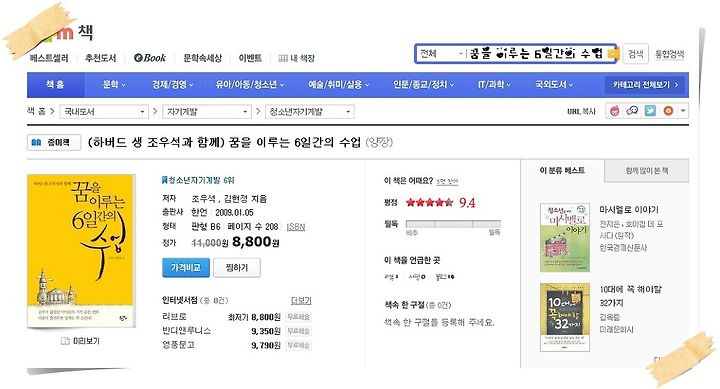Open 베스트셀러 page
The width and height of the screenshot is (720, 389).
coord(49,58)
